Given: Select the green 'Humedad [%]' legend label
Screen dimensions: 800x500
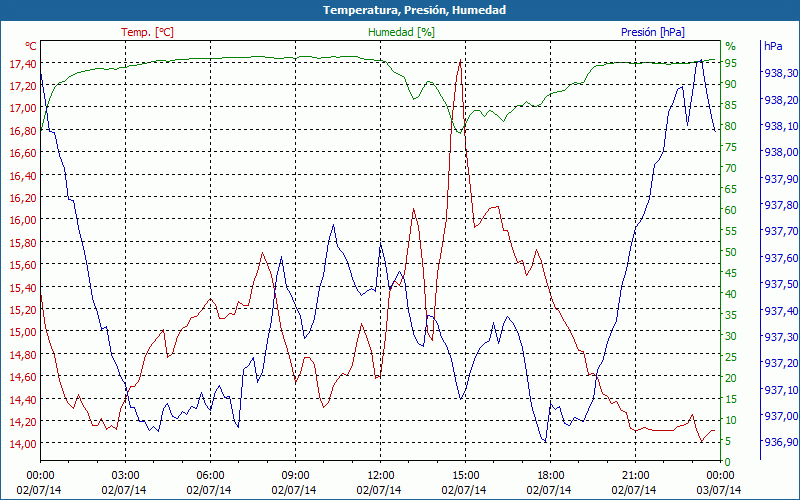Looking at the screenshot, I should click(402, 32).
